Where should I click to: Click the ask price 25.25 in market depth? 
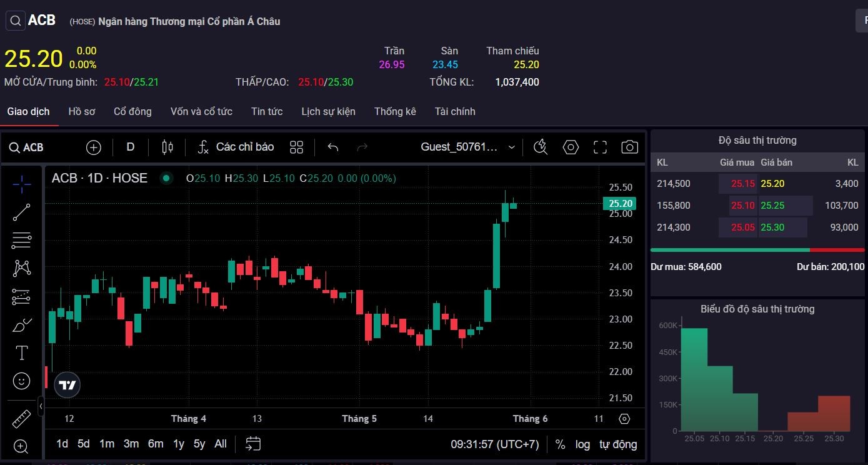pos(772,206)
